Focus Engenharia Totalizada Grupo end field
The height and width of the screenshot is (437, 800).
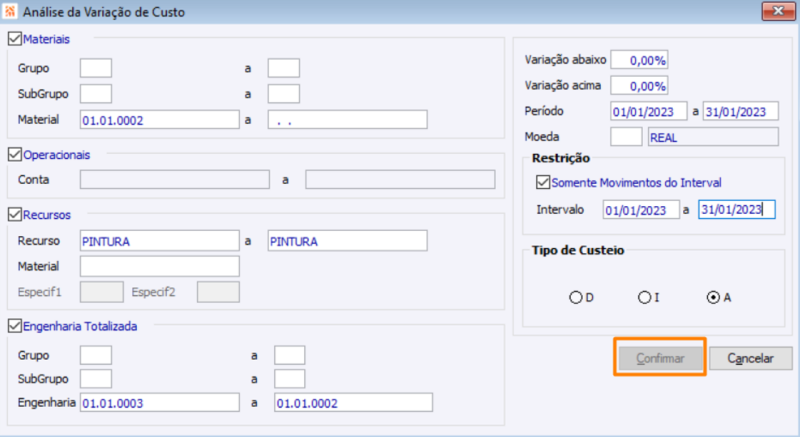[290, 355]
